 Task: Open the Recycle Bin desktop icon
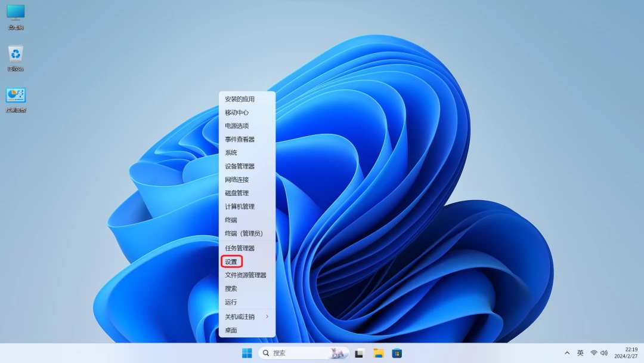coord(16,58)
